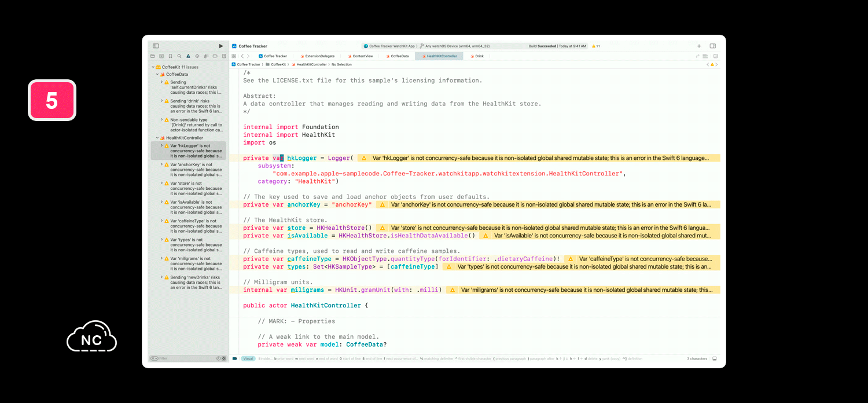Screen dimensions: 868x403
Task: Open the Debug navigator
Action: click(206, 56)
